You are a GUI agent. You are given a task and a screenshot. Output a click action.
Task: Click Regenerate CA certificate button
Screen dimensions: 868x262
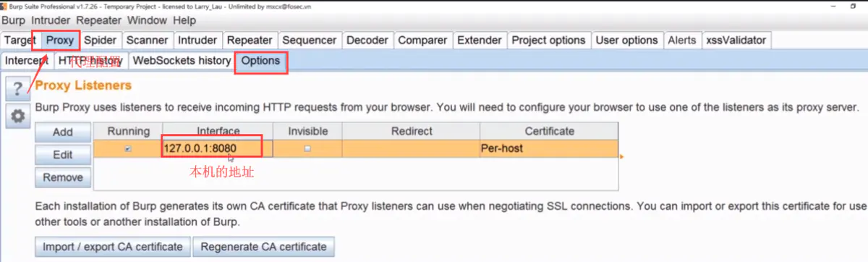click(x=264, y=247)
